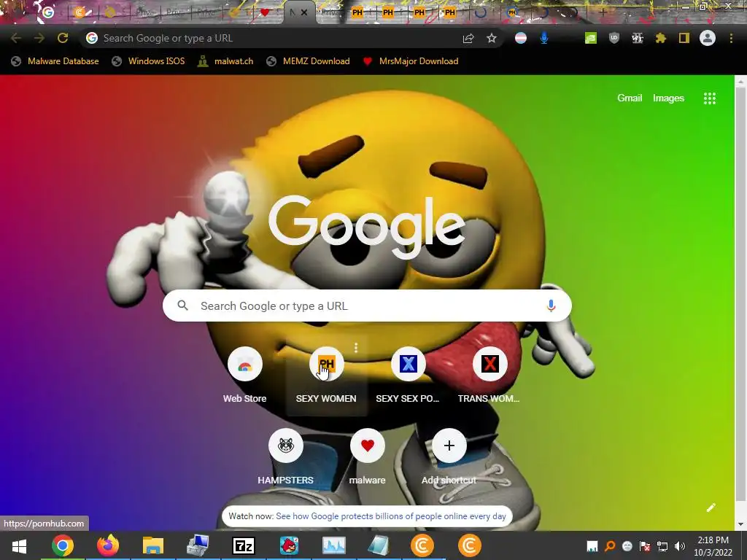Image resolution: width=747 pixels, height=560 pixels.
Task: Open options for the SEXY WOMEN shortcut
Action: pos(356,348)
